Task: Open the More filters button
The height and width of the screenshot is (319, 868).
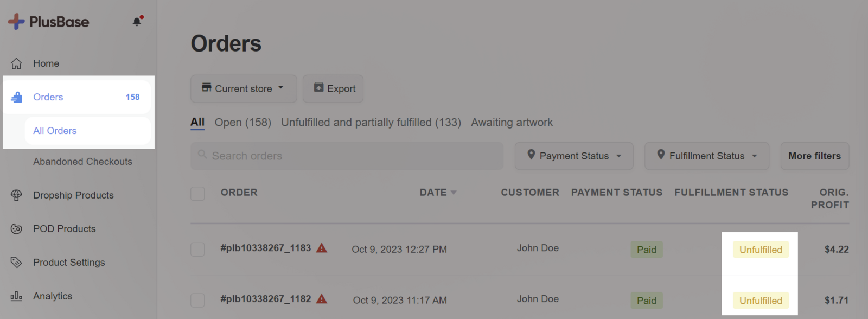Action: tap(814, 156)
